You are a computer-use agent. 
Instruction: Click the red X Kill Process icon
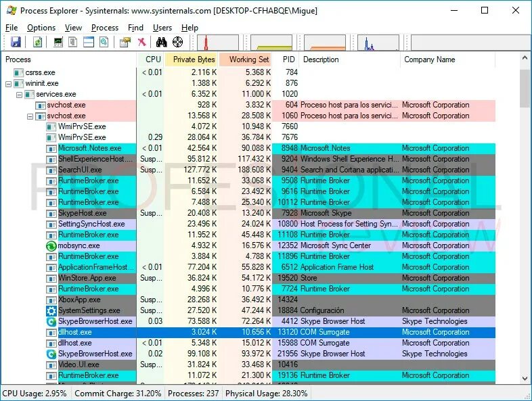pos(142,42)
